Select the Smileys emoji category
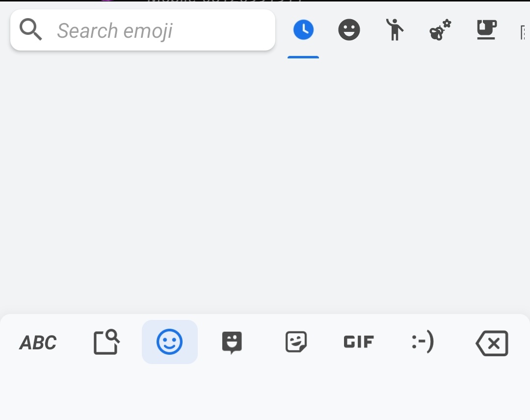 click(x=349, y=29)
